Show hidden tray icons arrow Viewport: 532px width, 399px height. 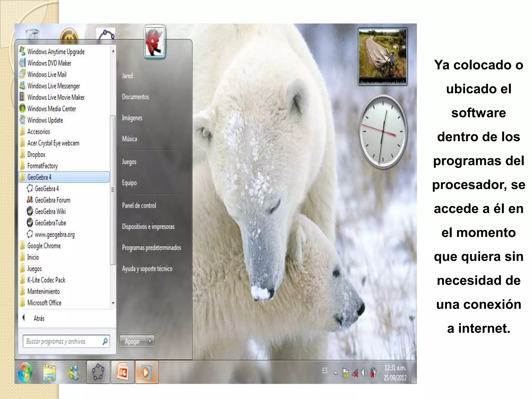click(x=336, y=373)
